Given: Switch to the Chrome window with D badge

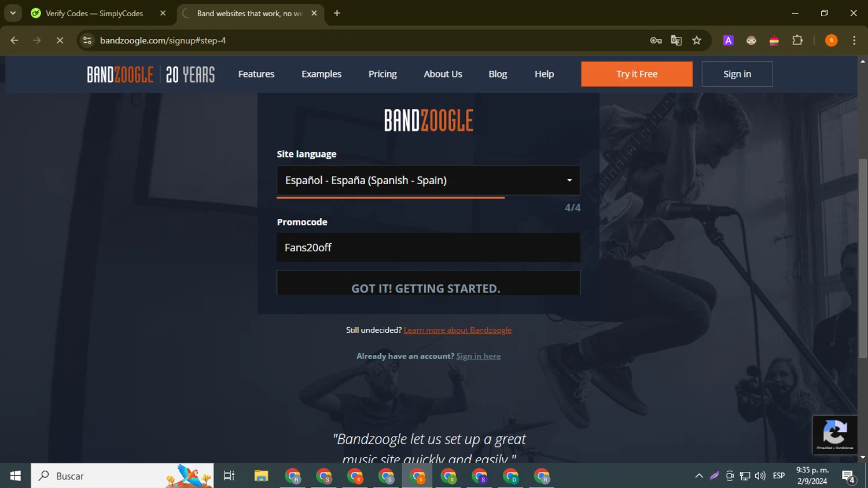Looking at the screenshot, I should [511, 476].
